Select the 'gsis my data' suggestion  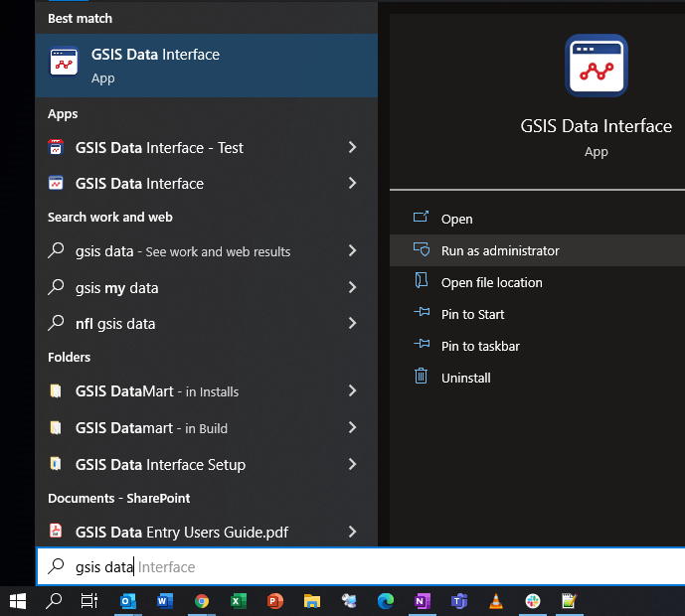coord(207,288)
